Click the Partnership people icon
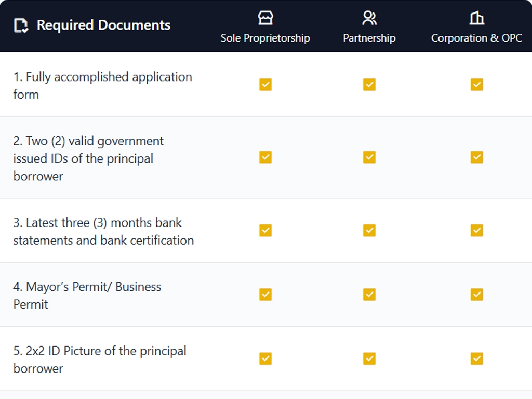 [369, 17]
